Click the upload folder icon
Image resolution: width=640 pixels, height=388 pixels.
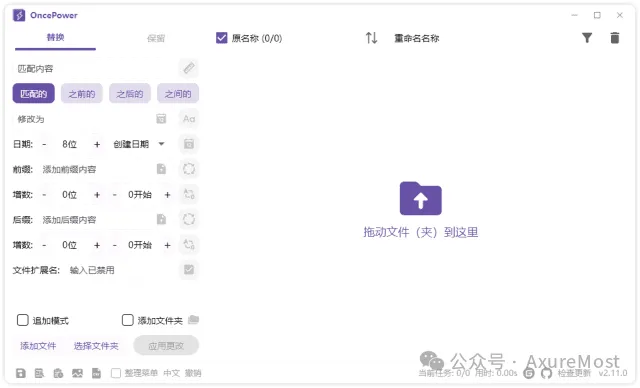[420, 198]
